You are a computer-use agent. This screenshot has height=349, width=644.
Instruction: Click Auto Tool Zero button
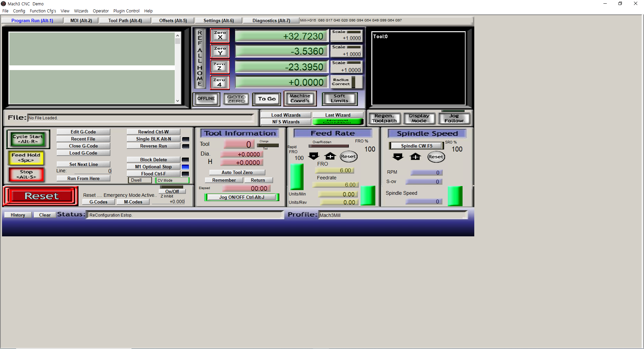pos(237,172)
